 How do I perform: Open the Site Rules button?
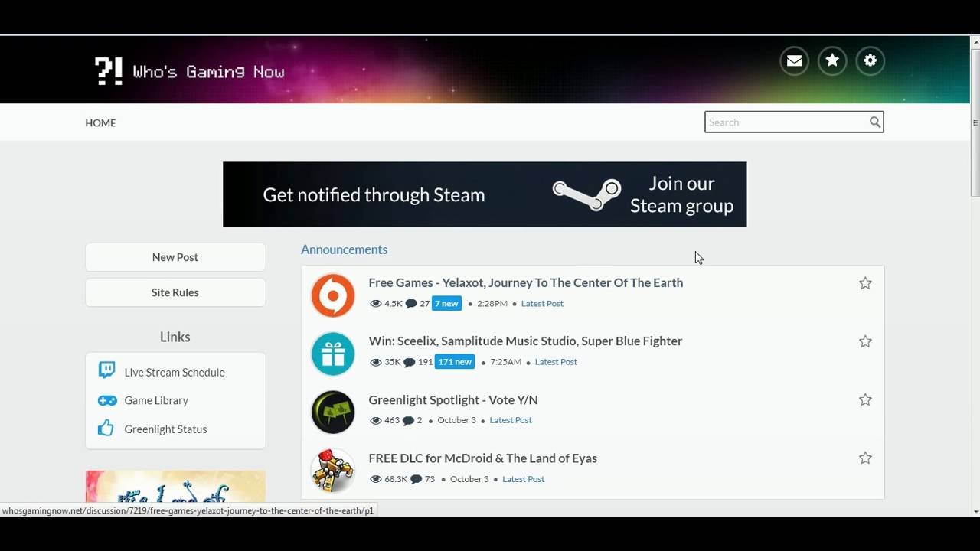175,292
